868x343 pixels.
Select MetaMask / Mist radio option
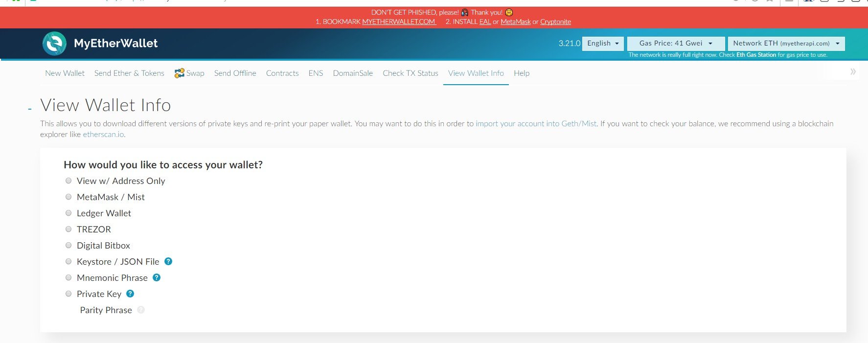pos(69,197)
